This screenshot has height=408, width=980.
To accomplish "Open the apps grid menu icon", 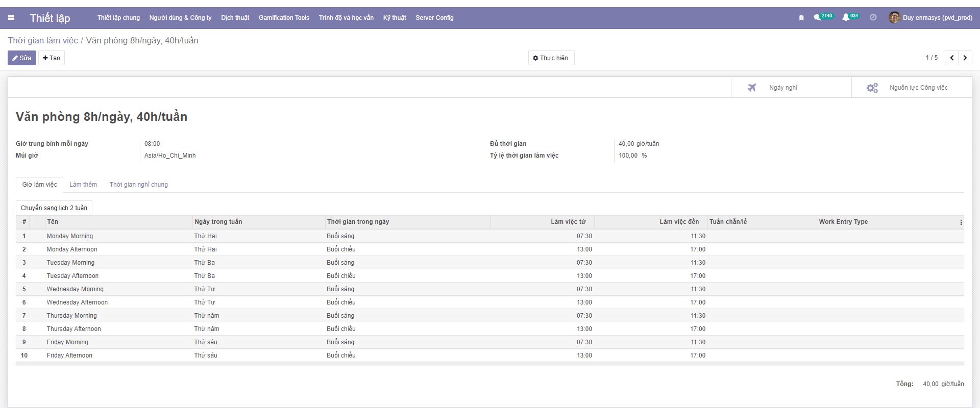I will tap(11, 18).
